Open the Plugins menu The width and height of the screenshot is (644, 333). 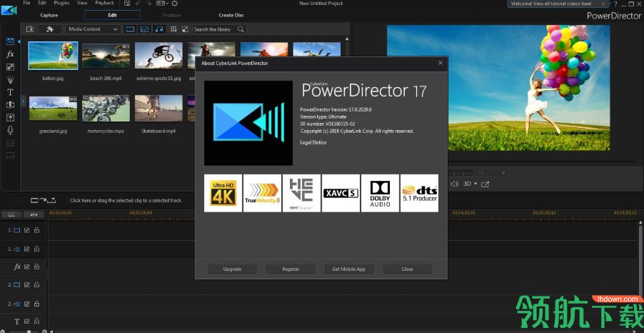pos(61,3)
